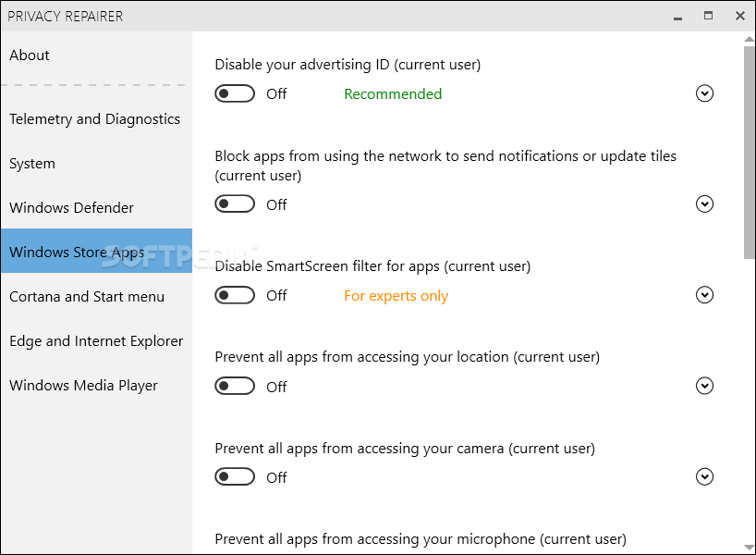Image resolution: width=756 pixels, height=555 pixels.
Task: Open Telemetry and Diagnostics section
Action: point(96,118)
